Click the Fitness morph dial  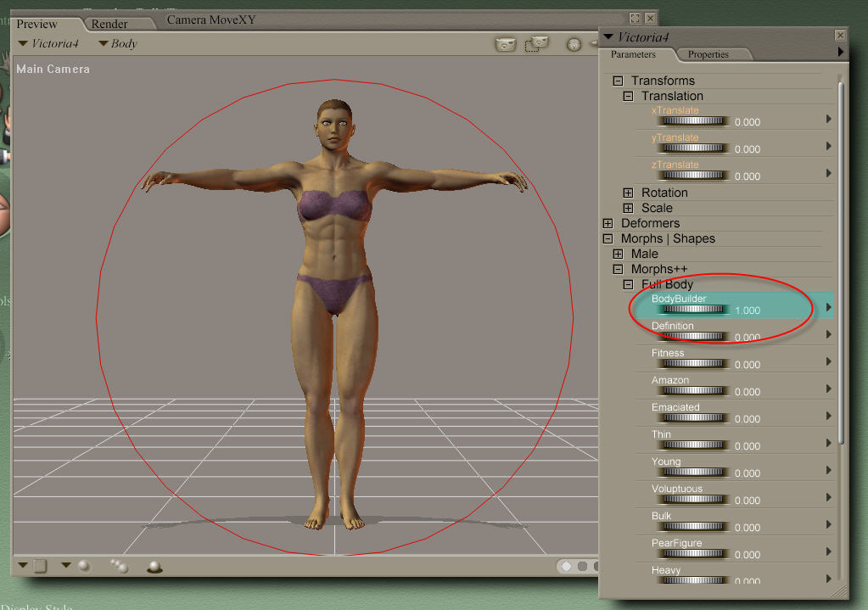click(x=693, y=364)
